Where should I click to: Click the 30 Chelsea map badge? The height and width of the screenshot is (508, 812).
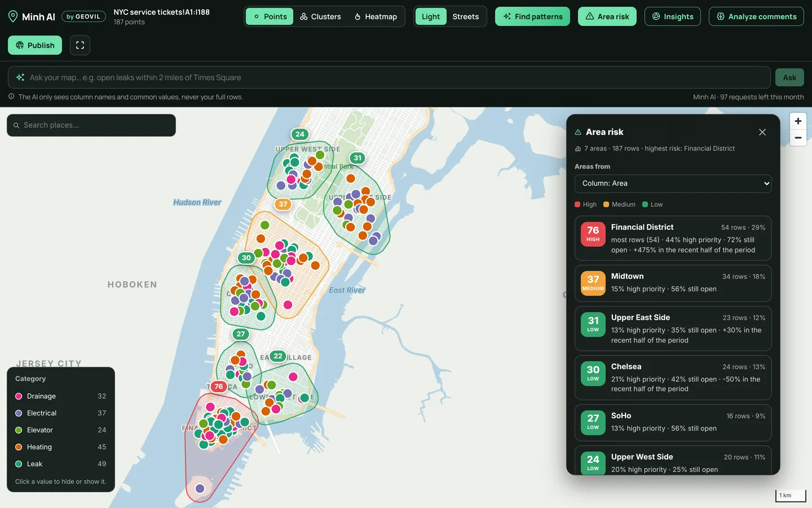(x=246, y=258)
